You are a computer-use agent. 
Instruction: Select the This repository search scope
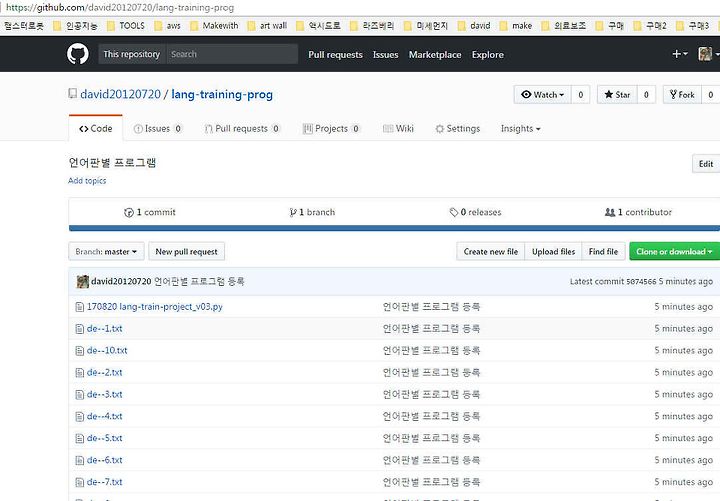pyautogui.click(x=131, y=54)
